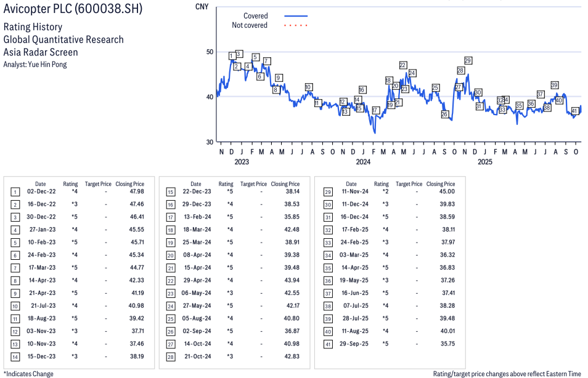Screen dimensions: 588x378
Task: Select the 47.98 closing price cell
Action: pyautogui.click(x=134, y=191)
